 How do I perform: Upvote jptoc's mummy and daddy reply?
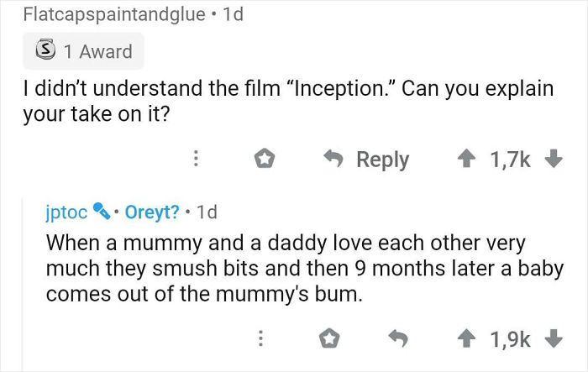click(x=465, y=338)
